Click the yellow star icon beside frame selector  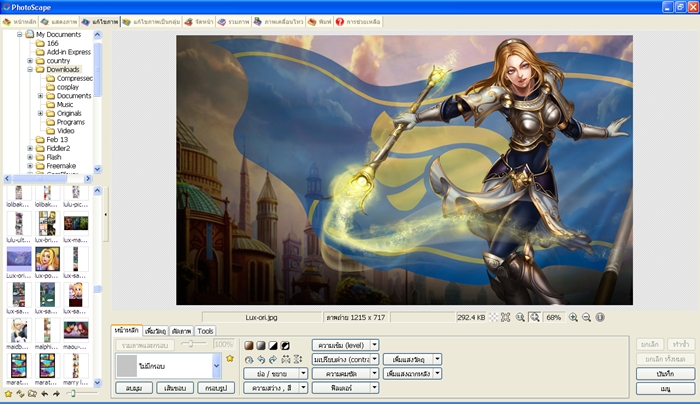(x=230, y=357)
